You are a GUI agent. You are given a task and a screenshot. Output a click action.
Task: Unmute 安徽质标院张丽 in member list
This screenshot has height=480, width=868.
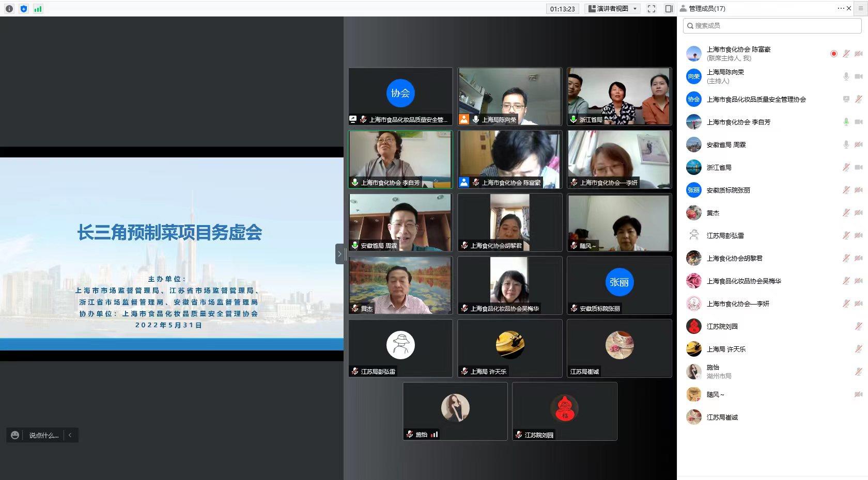tap(846, 190)
